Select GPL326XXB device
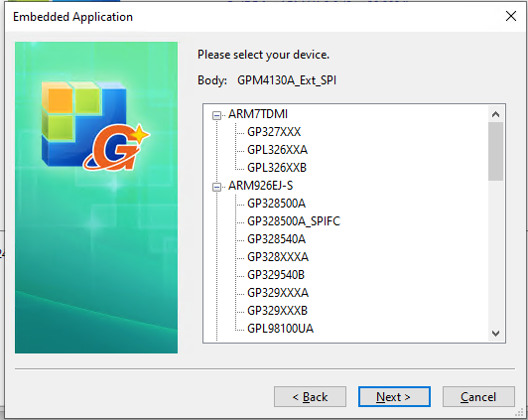Image resolution: width=528 pixels, height=420 pixels. point(277,168)
